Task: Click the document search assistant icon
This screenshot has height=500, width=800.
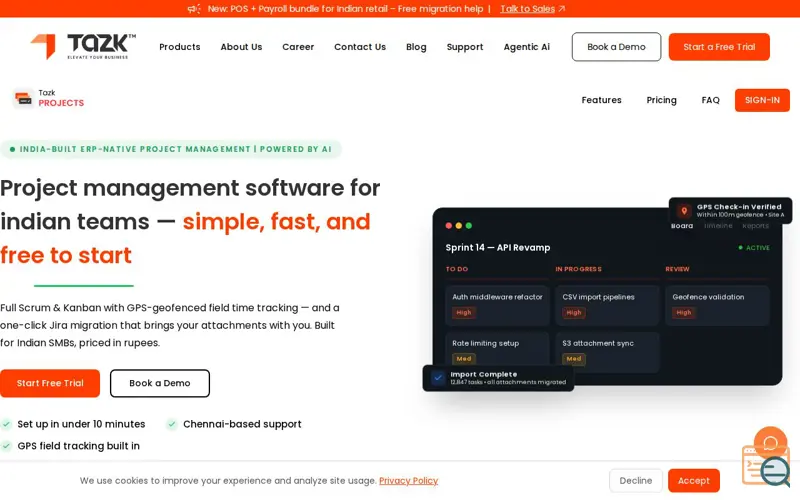Action: [767, 467]
